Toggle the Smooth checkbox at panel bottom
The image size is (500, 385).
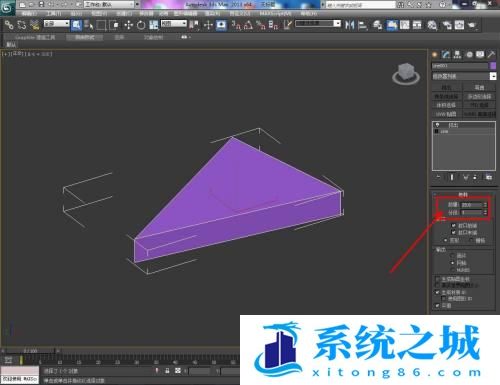[437, 305]
